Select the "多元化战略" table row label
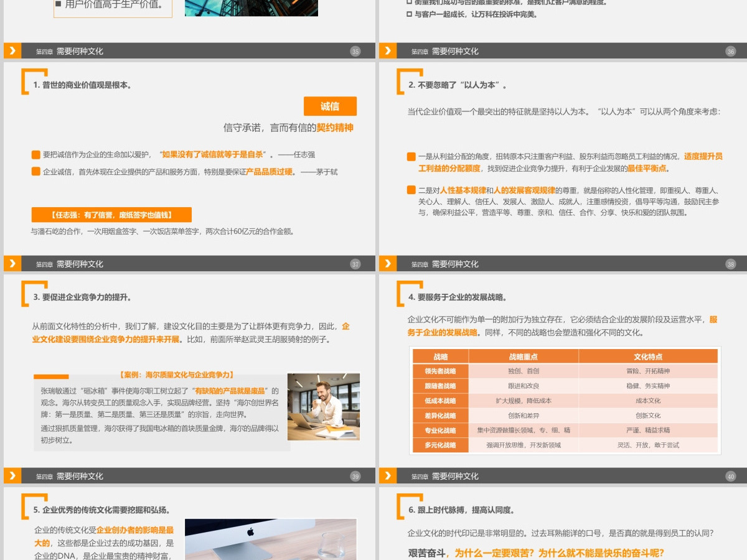Image resolution: width=747 pixels, height=560 pixels. (x=441, y=446)
